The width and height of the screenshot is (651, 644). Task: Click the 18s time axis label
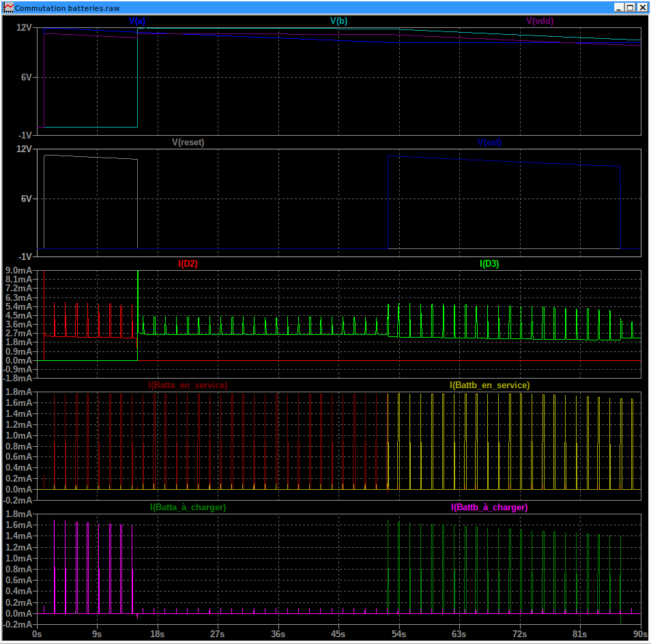click(x=157, y=634)
